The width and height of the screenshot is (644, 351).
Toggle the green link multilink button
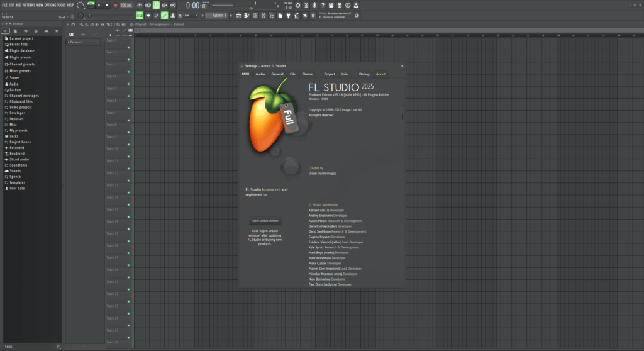[x=164, y=15]
